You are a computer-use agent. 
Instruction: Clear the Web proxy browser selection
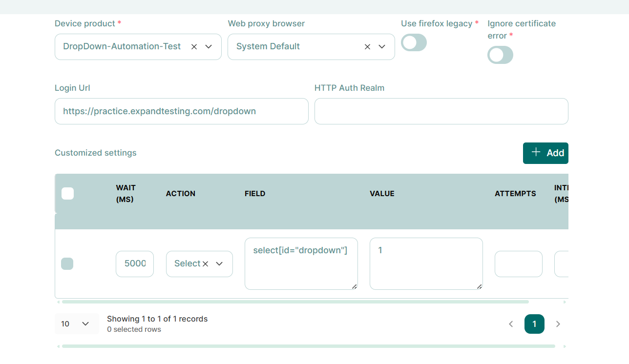coord(367,47)
